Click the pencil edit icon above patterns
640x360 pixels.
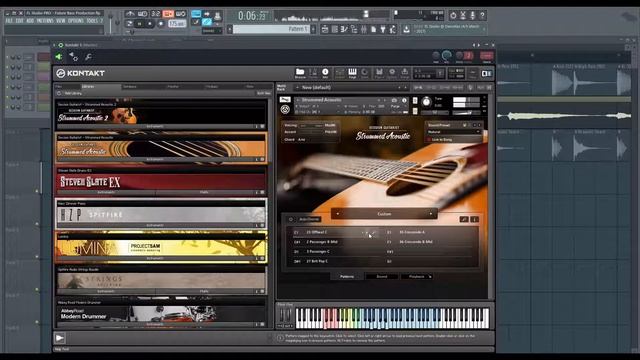pos(464,219)
